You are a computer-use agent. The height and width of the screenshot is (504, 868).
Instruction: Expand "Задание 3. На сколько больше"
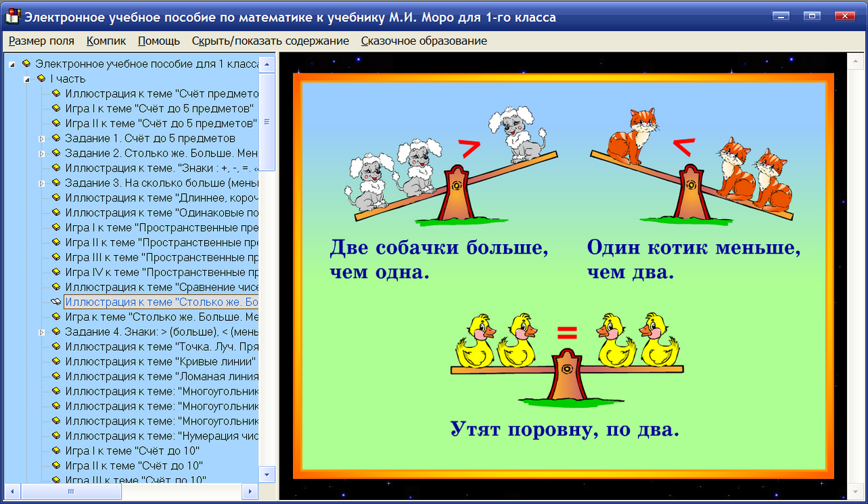pos(42,182)
